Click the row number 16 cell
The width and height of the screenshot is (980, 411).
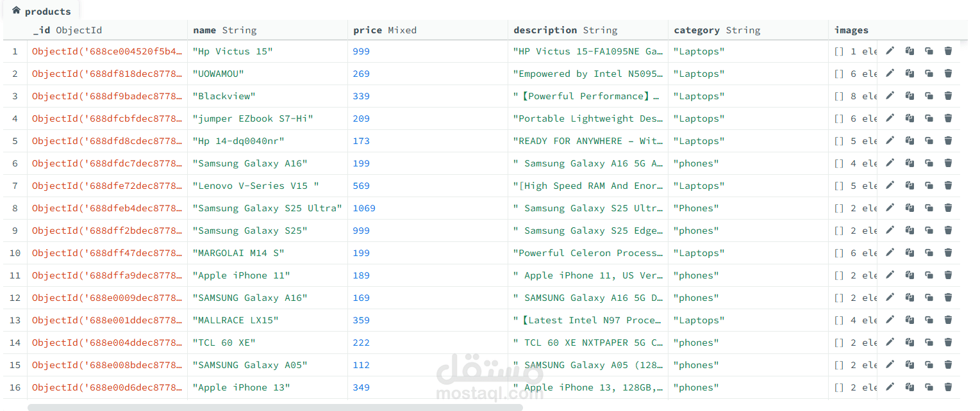click(15, 387)
